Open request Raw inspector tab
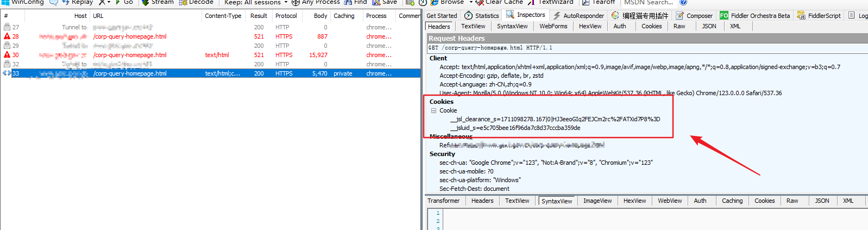Image resolution: width=868 pixels, height=230 pixels. pos(680,26)
